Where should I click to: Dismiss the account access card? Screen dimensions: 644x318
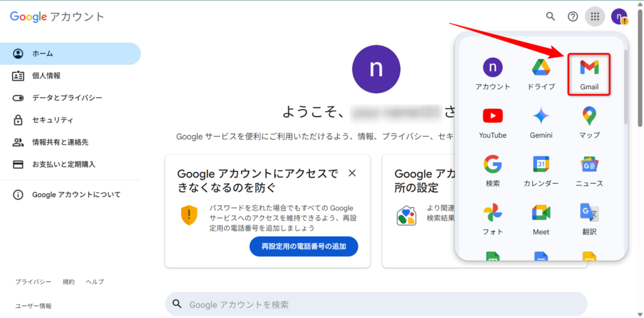[352, 173]
